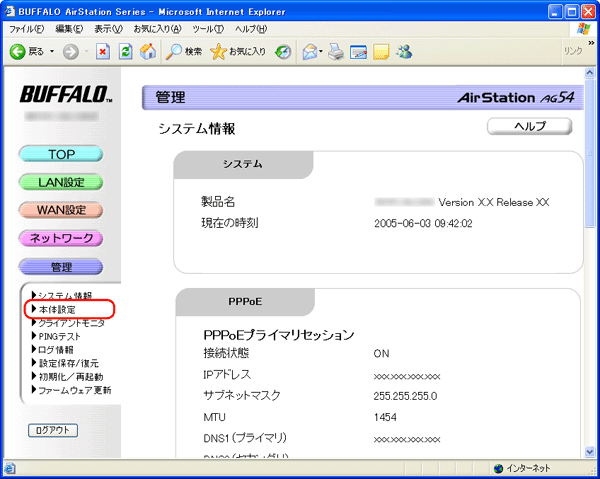Open the back button history dropdown arrow

click(51, 51)
